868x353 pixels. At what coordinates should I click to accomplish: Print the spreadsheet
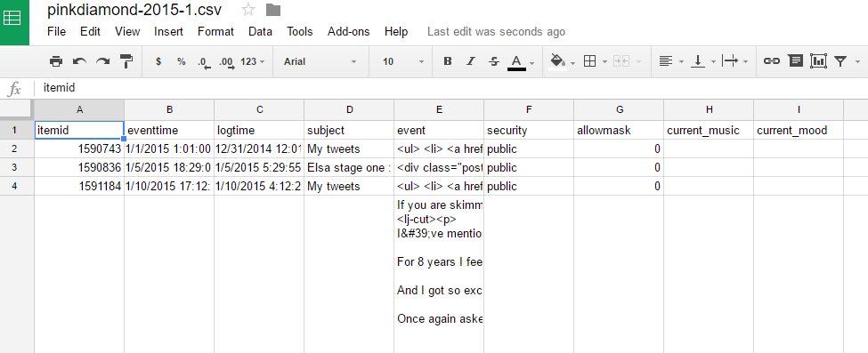coord(56,61)
